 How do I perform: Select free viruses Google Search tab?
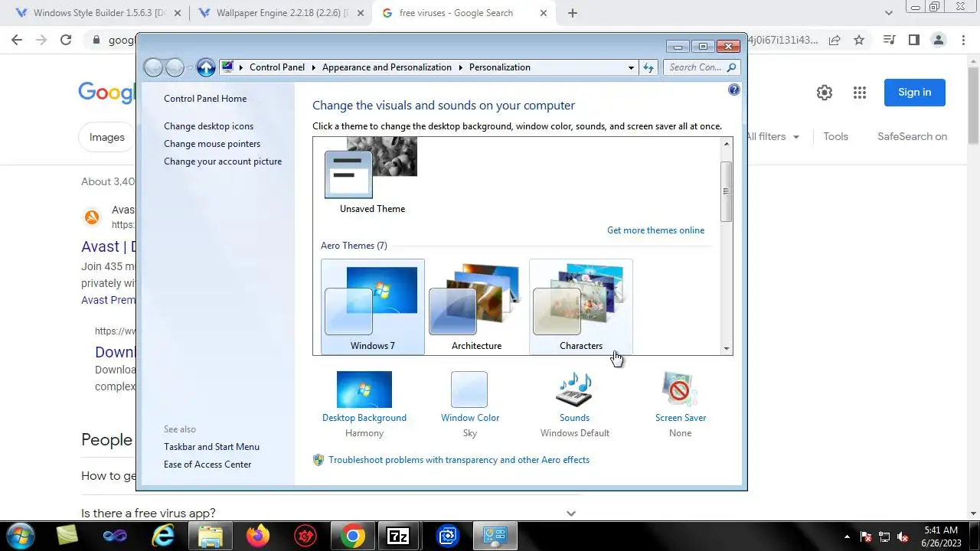click(x=464, y=13)
